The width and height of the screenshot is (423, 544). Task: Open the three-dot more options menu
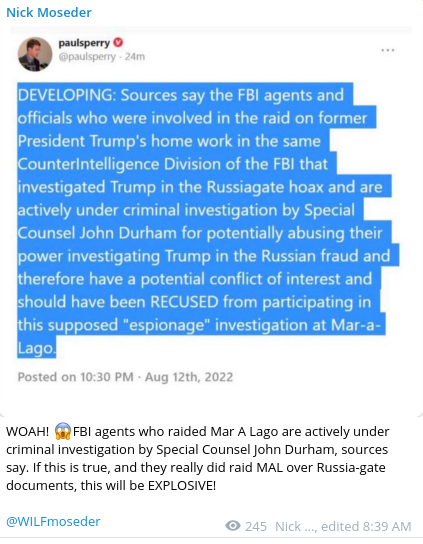point(387,50)
